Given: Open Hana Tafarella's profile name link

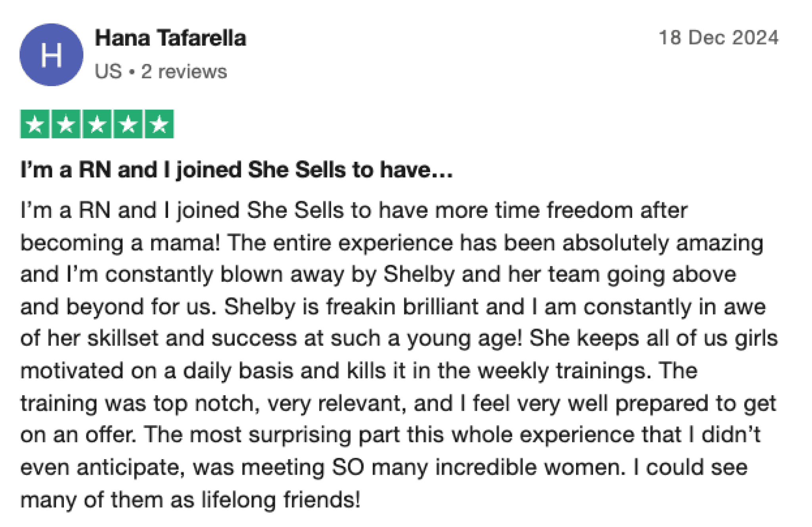Looking at the screenshot, I should click(x=170, y=38).
